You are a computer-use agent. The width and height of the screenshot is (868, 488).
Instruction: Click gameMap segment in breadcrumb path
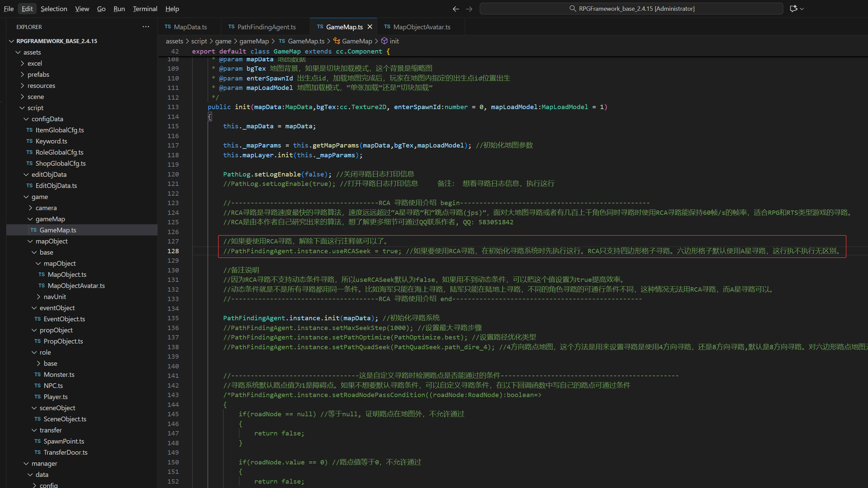coord(254,41)
